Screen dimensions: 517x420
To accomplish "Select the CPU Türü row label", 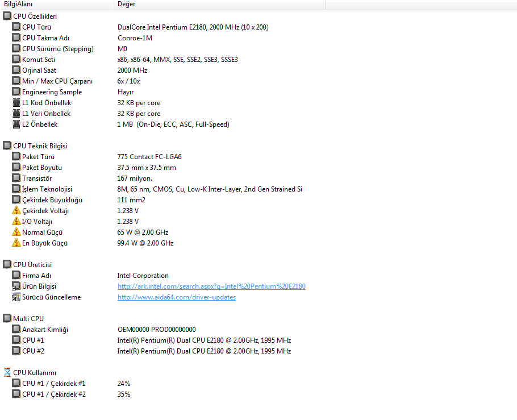I will [36, 27].
